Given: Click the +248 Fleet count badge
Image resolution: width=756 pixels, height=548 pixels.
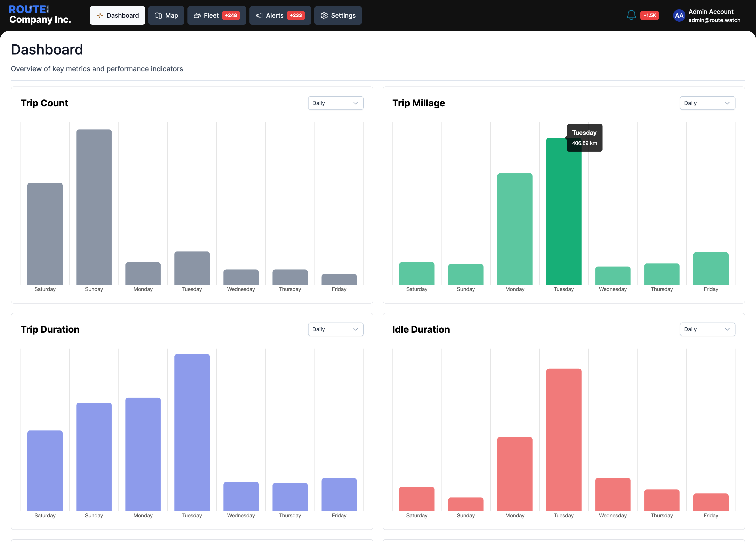Looking at the screenshot, I should coord(231,15).
